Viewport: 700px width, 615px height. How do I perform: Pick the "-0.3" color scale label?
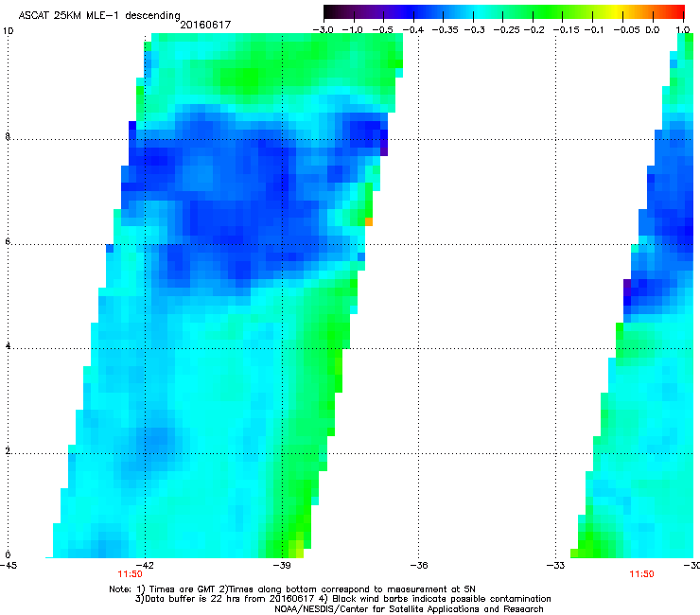[x=475, y=30]
